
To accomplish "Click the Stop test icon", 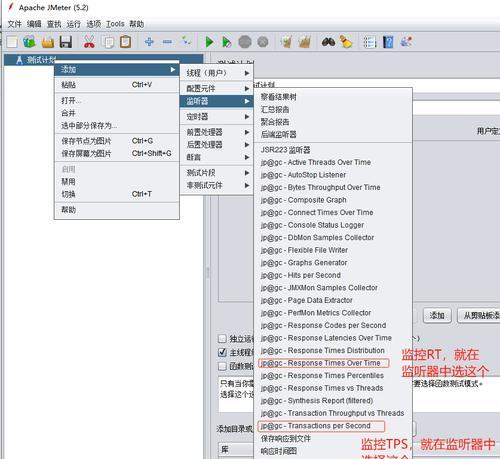I will tap(245, 42).
